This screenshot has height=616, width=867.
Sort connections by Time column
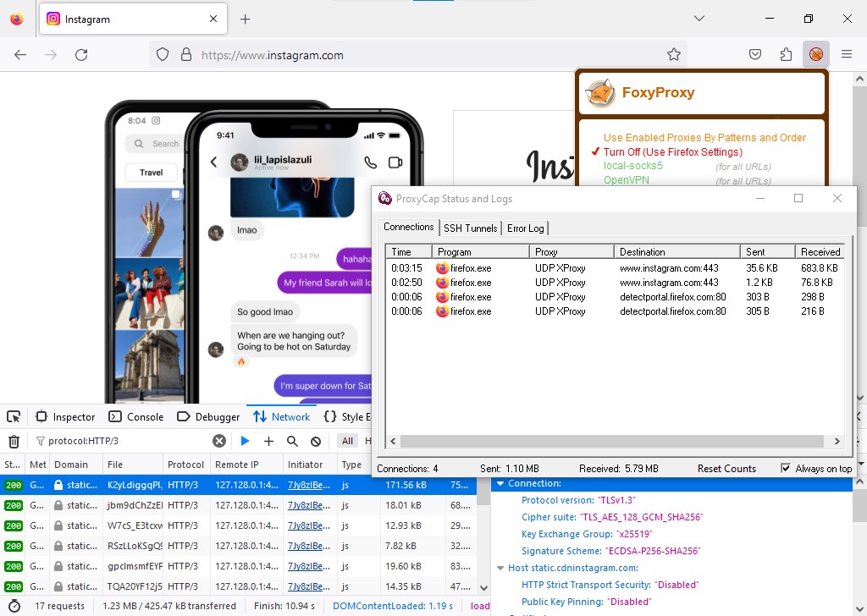(x=409, y=252)
